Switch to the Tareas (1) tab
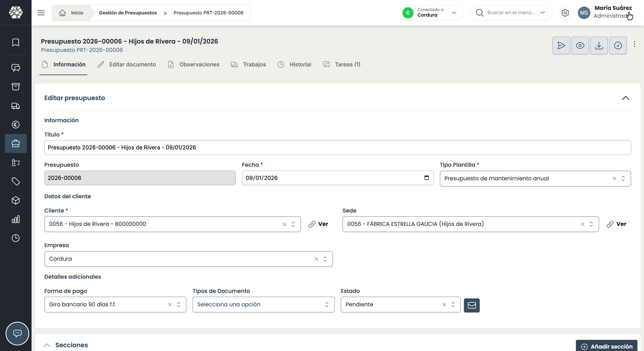This screenshot has height=351, width=644. (341, 64)
